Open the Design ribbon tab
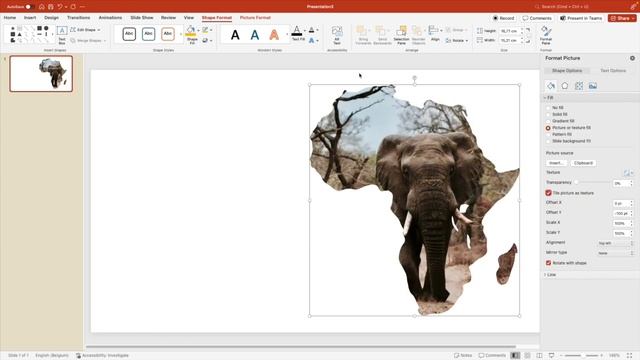The image size is (640, 360). [51, 18]
